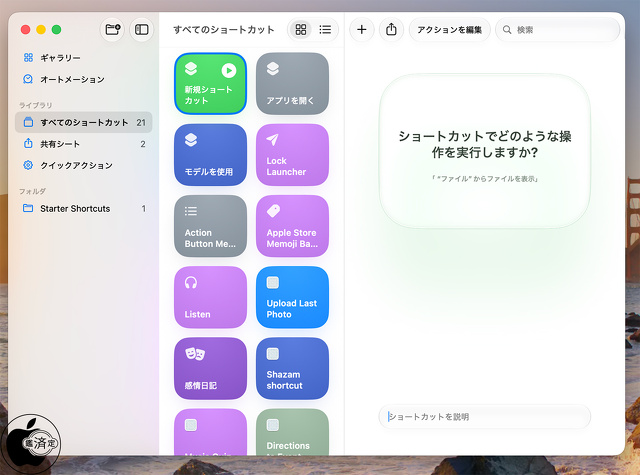Click the Starter Shortcuts folder icon
Screen dimensions: 640x475
(28, 208)
